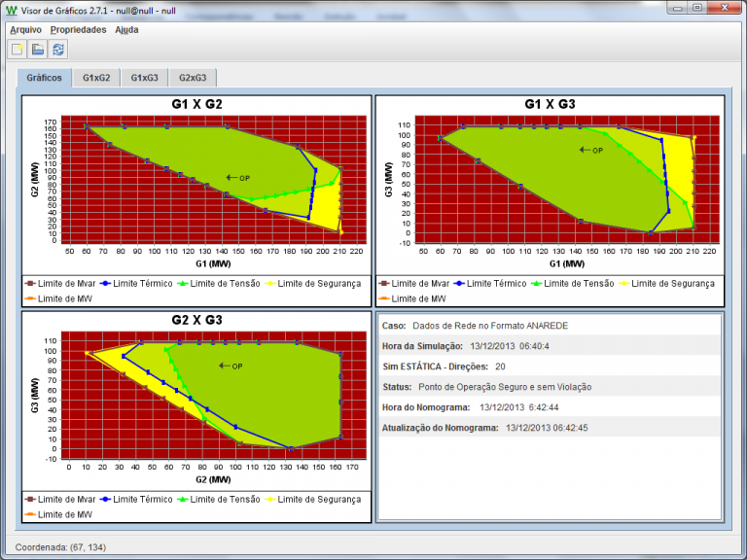The width and height of the screenshot is (747, 560).
Task: Switch to the G1xG2 tab
Action: point(96,78)
